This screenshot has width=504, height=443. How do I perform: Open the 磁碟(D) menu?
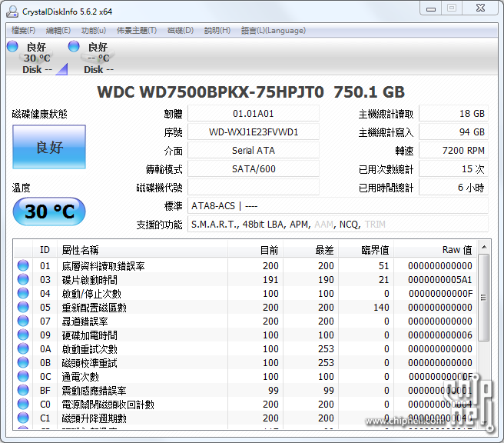point(181,31)
